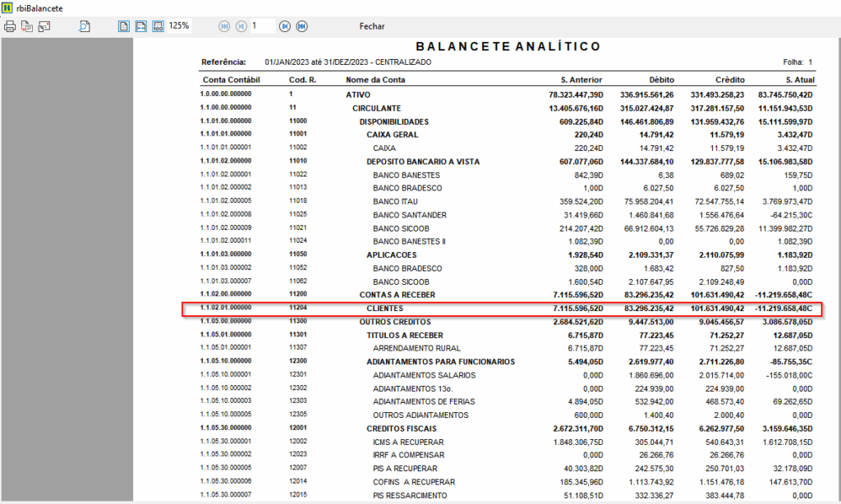This screenshot has width=841, height=504.
Task: Click the 125% zoom level field
Action: click(179, 26)
